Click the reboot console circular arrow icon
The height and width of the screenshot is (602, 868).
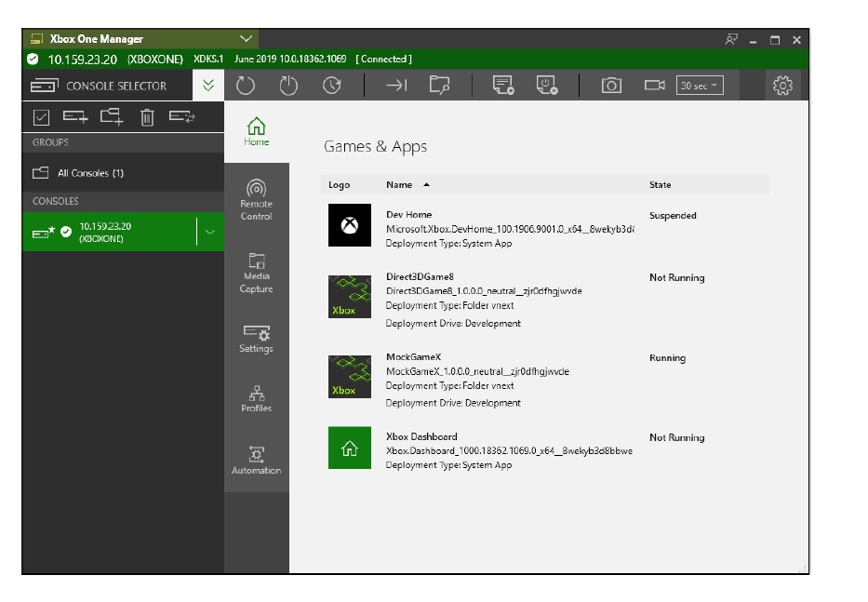pyautogui.click(x=246, y=86)
